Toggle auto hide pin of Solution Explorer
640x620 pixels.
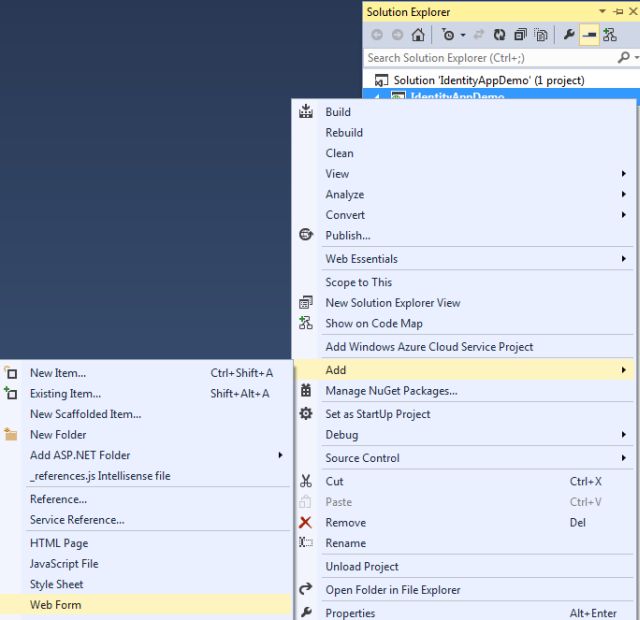[x=619, y=11]
